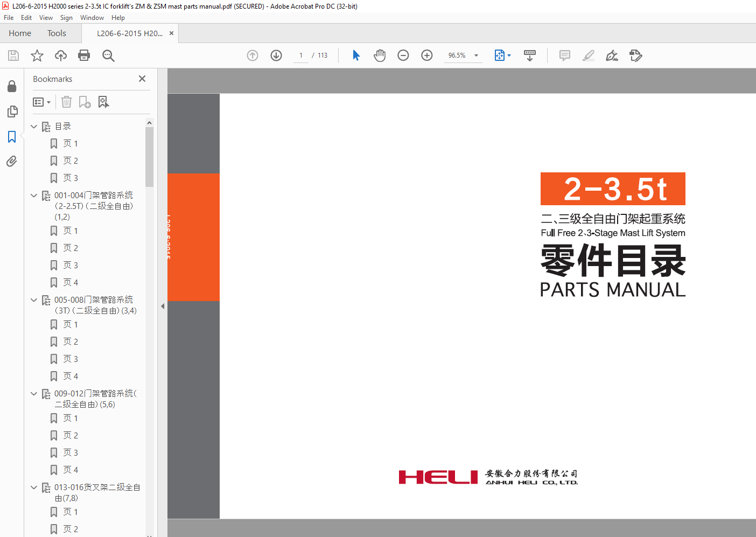756x537 pixels.
Task: Collapse the 目录 bookmark group
Action: [34, 127]
